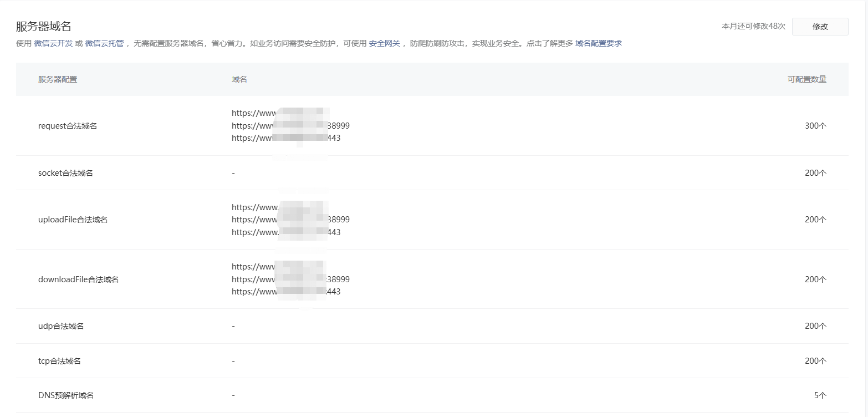The image size is (868, 417).
Task: Click the 38999 port domain under uploadFile合法域名
Action: pyautogui.click(x=290, y=219)
